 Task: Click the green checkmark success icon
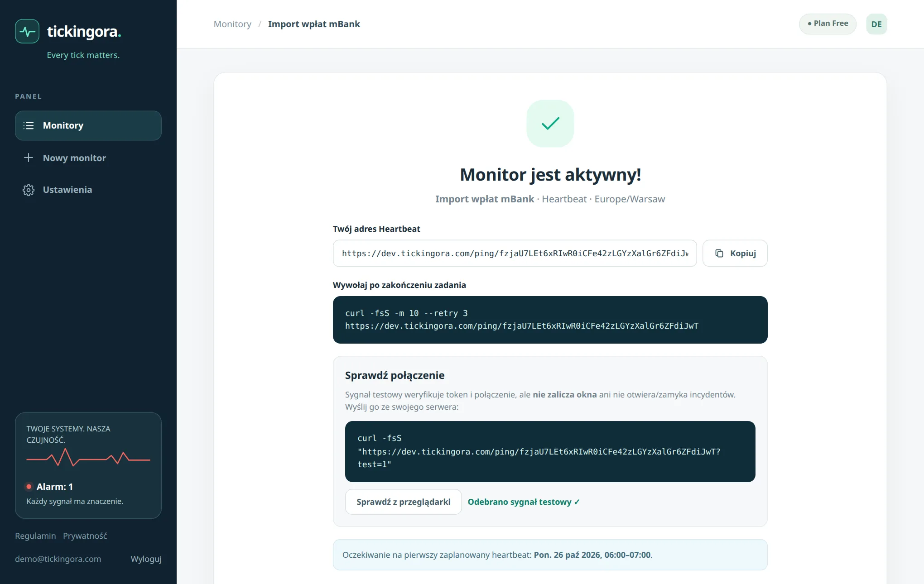[550, 124]
